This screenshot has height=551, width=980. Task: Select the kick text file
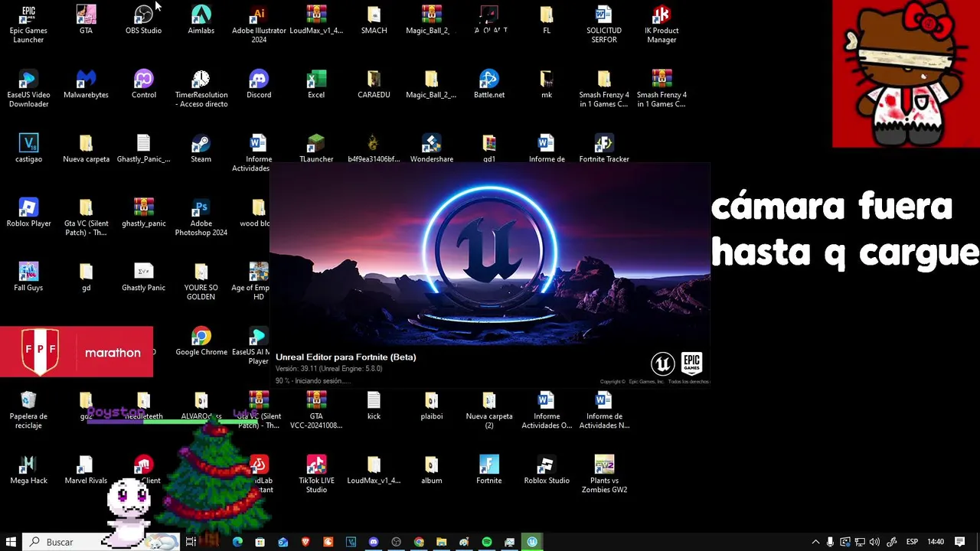374,406
